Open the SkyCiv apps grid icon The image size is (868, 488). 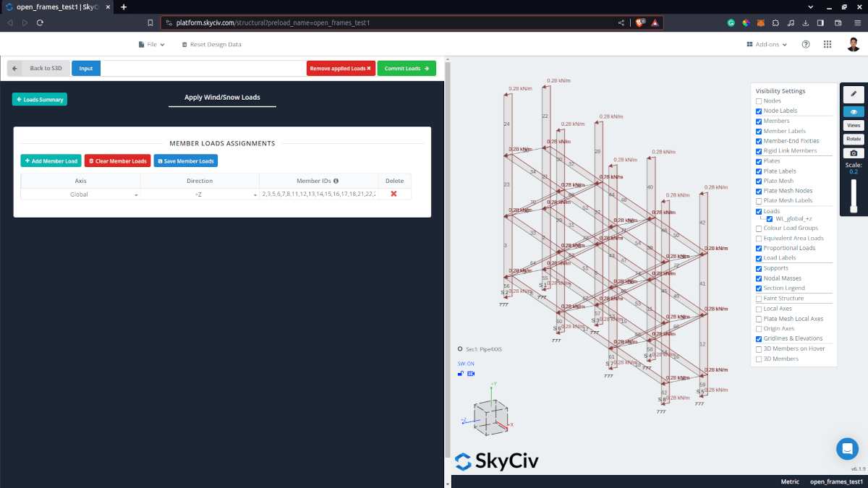[x=827, y=44]
